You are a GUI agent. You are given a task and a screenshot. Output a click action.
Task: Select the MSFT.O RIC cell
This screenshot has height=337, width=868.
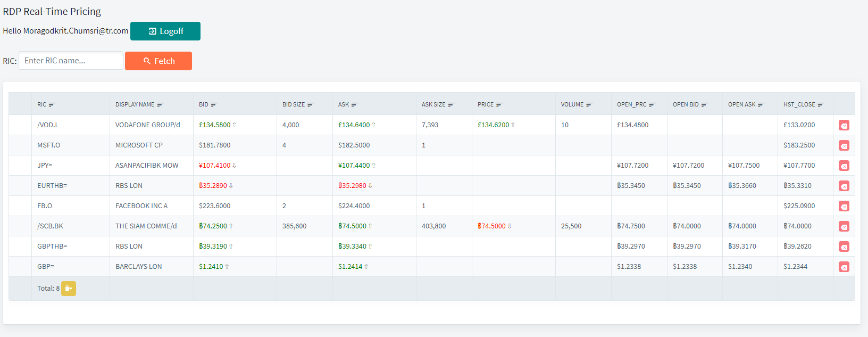[x=71, y=145]
